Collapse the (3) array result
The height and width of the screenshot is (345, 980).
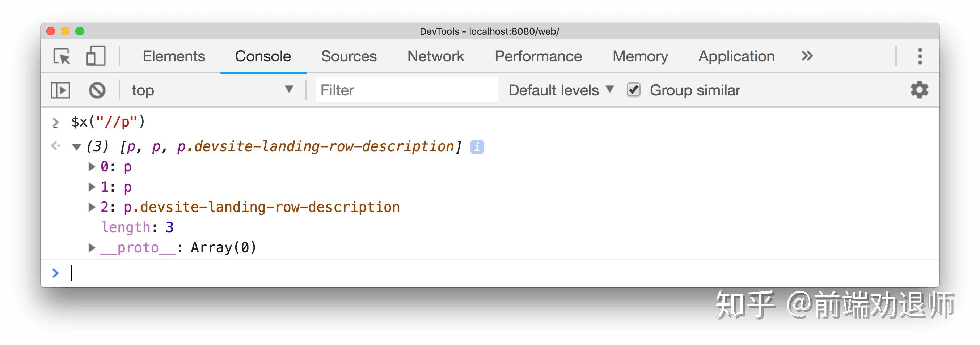(76, 147)
